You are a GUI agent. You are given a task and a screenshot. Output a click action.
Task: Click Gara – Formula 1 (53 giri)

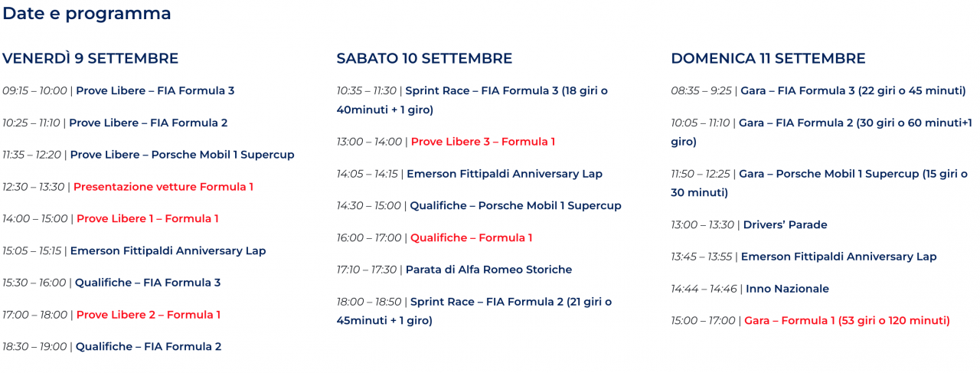point(847,321)
